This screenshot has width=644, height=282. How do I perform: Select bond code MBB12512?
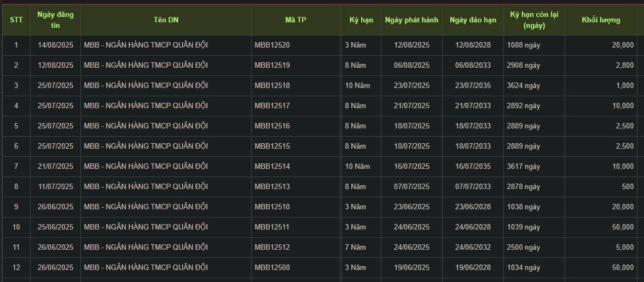coord(272,247)
